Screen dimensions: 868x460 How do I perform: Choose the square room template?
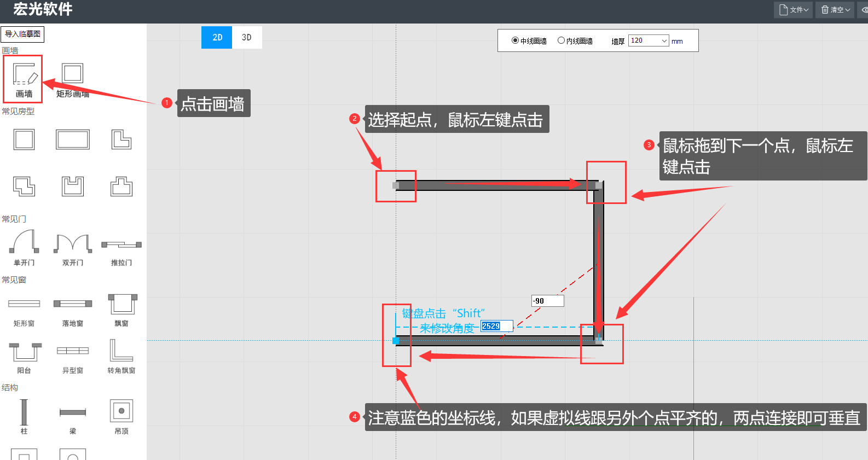click(x=24, y=139)
